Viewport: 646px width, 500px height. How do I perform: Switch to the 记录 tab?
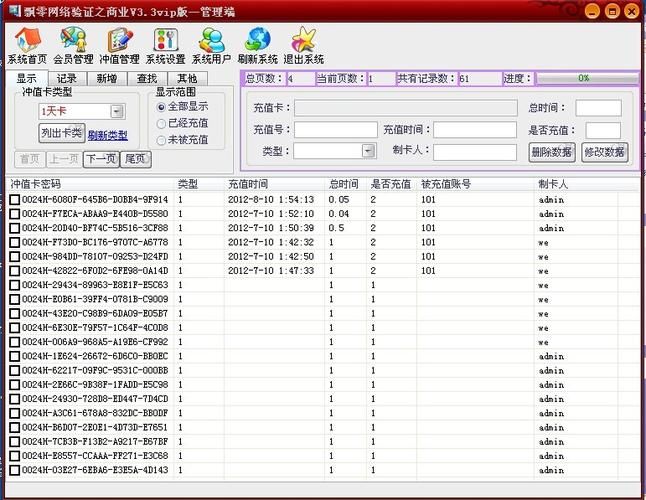(67, 78)
